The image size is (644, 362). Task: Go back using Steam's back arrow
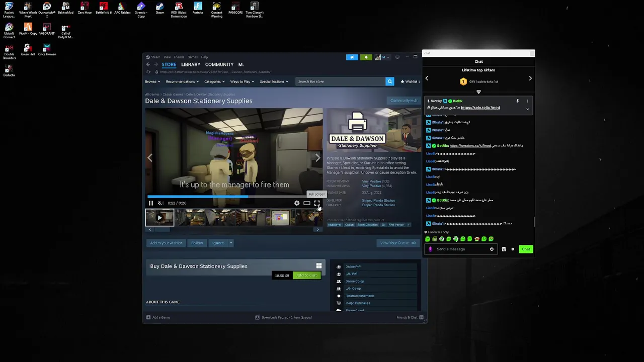pos(148,64)
